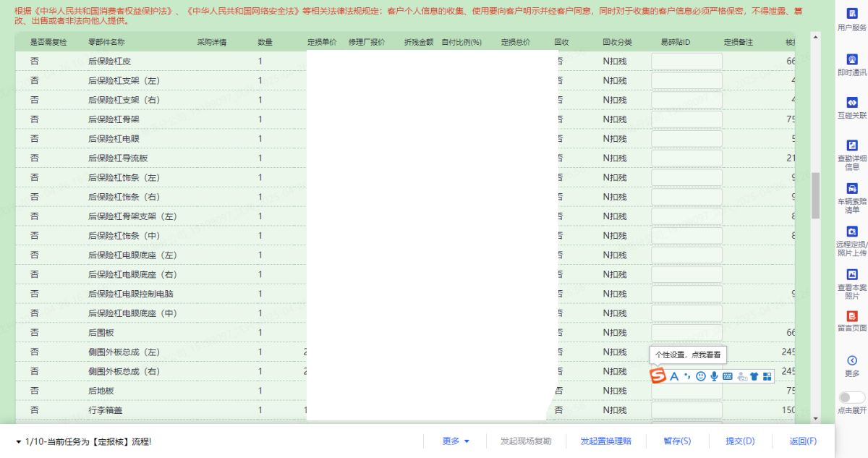Click 易碎贴ID input for 后保险杠皮 row
868x458 pixels.
tap(686, 62)
